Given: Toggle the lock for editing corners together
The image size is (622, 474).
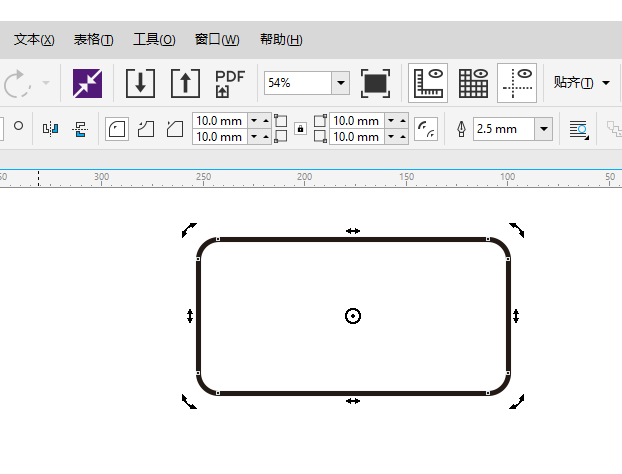Looking at the screenshot, I should 300,129.
